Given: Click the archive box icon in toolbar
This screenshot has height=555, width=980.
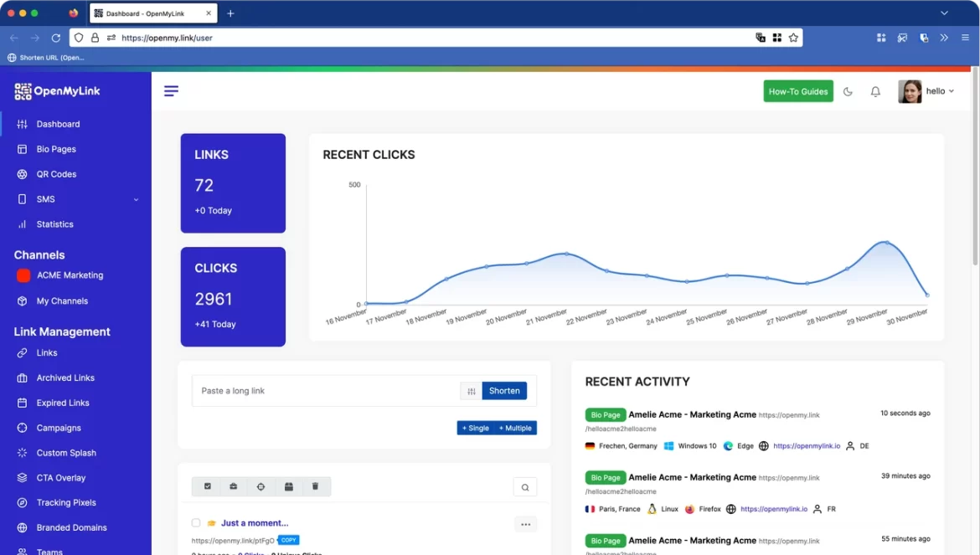Looking at the screenshot, I should coord(289,486).
